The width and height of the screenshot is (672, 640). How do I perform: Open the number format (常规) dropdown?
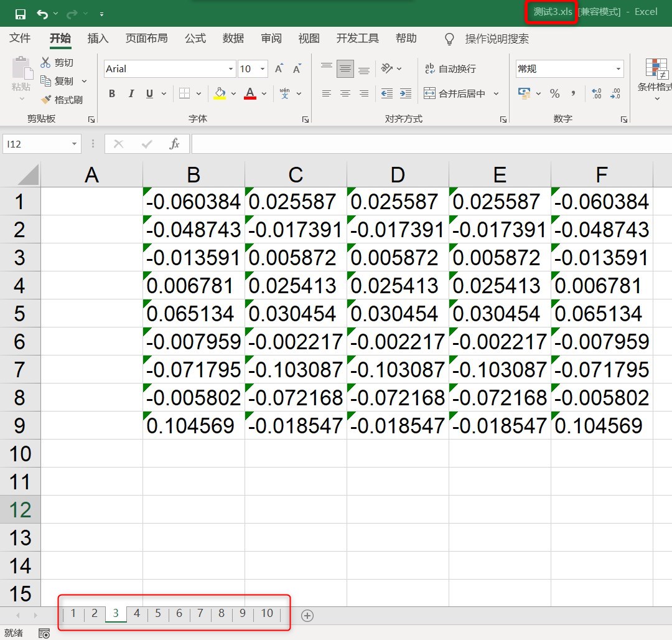tap(617, 68)
